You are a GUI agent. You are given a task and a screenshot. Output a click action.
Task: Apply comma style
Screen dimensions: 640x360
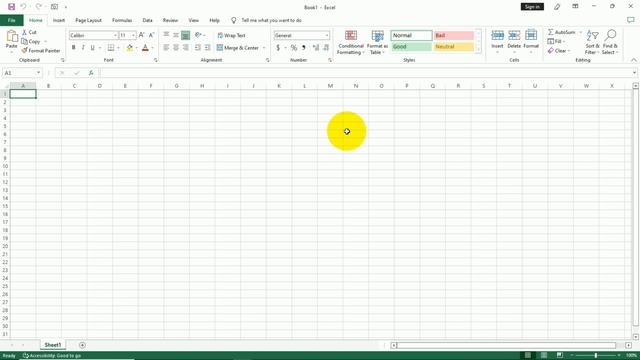pyautogui.click(x=304, y=48)
